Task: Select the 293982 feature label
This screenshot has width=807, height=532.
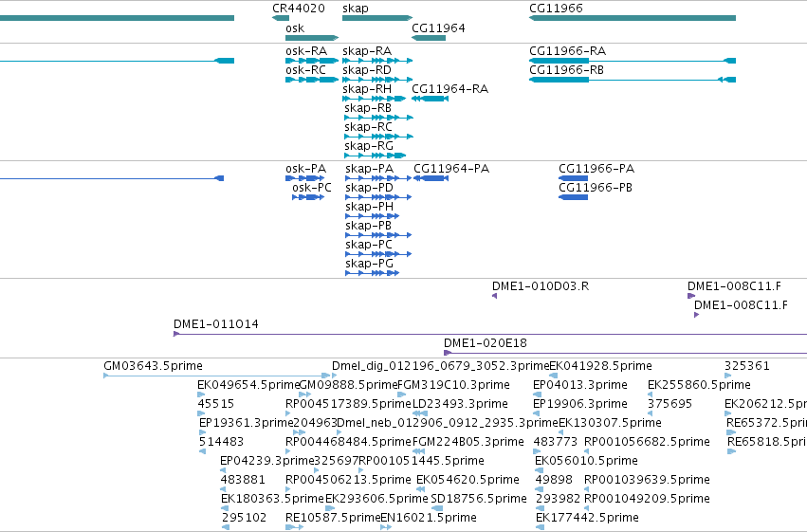Action: pos(558,499)
